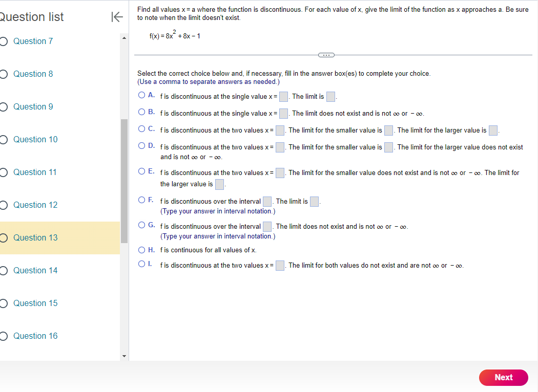Expand the question details ellipsis handle
Screen dimensions: 538x392
click(326, 55)
